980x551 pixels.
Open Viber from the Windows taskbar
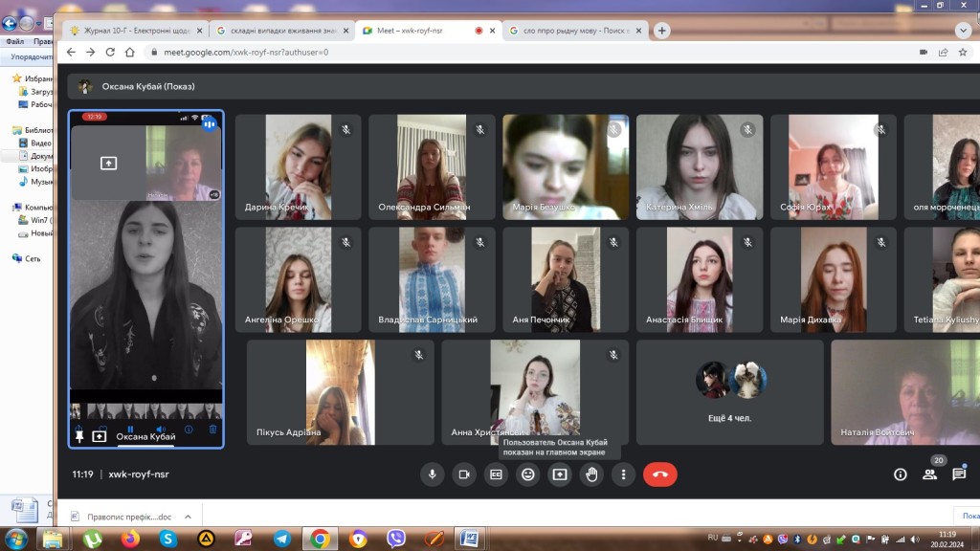(x=395, y=540)
